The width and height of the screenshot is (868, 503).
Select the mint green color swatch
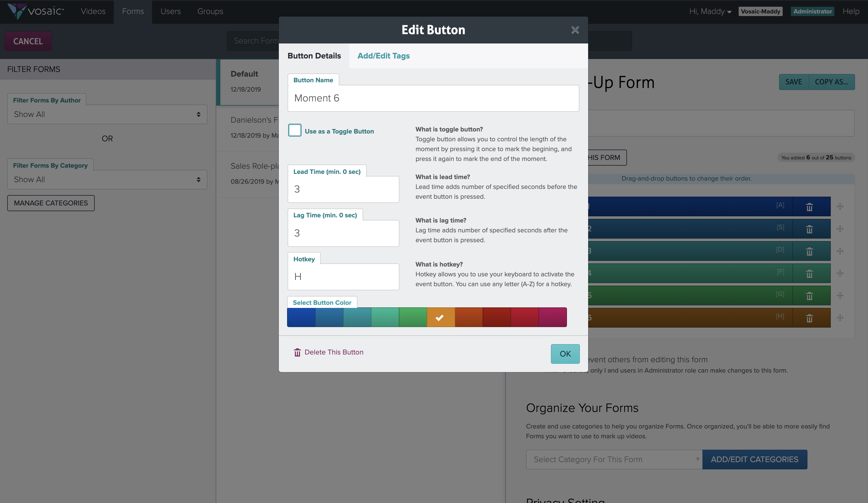point(385,317)
